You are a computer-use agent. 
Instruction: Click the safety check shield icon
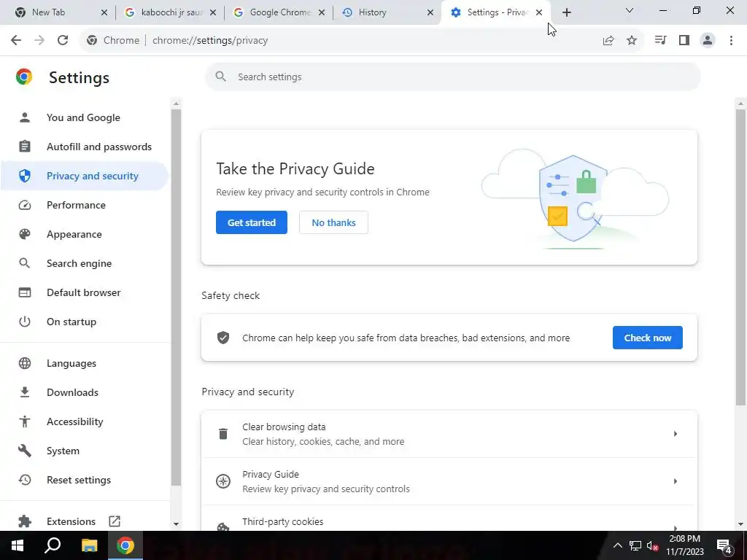tap(223, 338)
